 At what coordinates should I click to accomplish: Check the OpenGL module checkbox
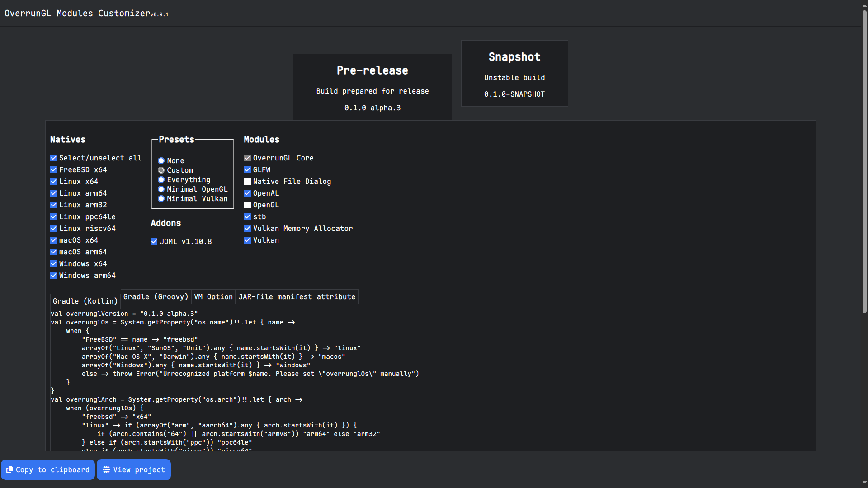tap(247, 205)
